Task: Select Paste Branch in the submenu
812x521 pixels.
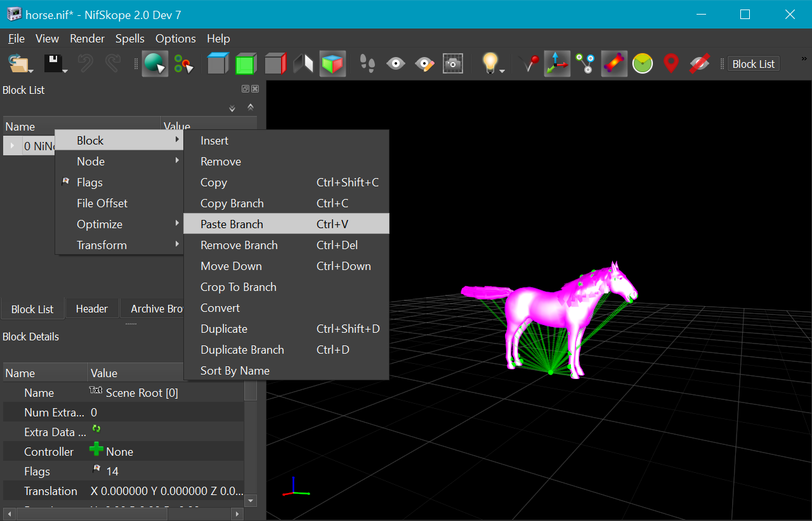Action: click(286, 224)
